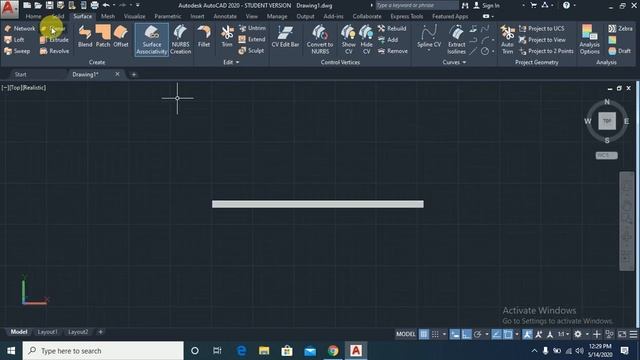Select the Loft surface tool
The height and width of the screenshot is (360, 640).
[x=14, y=40]
